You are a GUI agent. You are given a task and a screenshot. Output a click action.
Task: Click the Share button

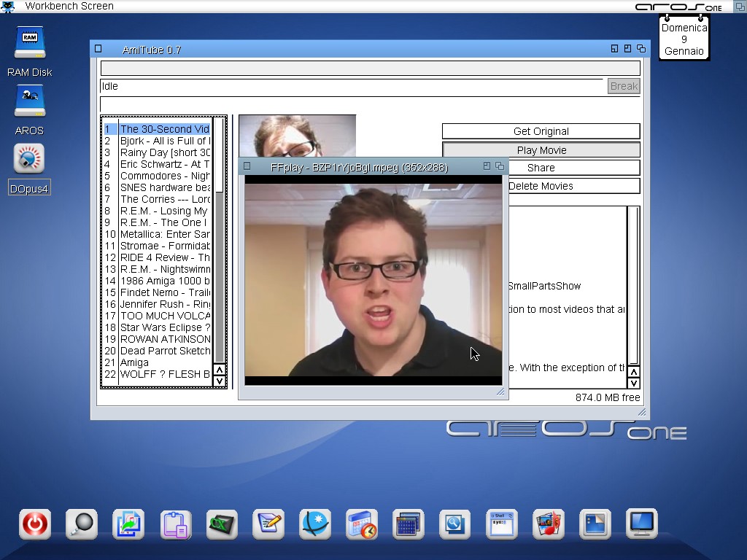[x=541, y=168]
